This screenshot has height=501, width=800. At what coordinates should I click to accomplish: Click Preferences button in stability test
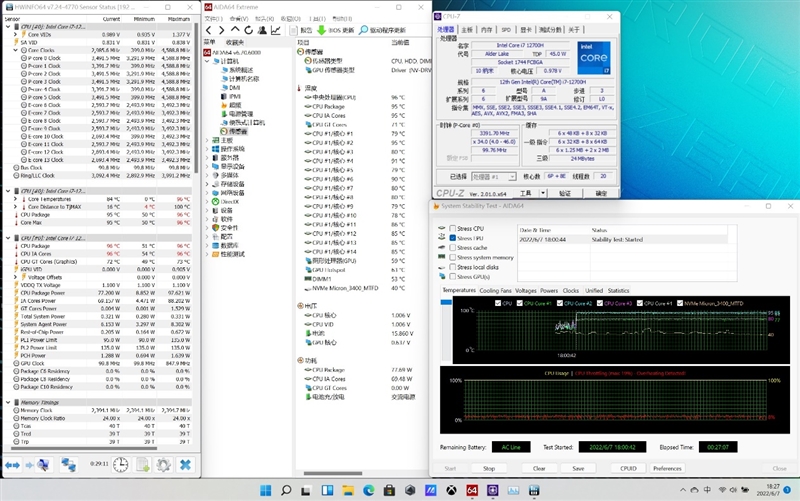pyautogui.click(x=667, y=468)
